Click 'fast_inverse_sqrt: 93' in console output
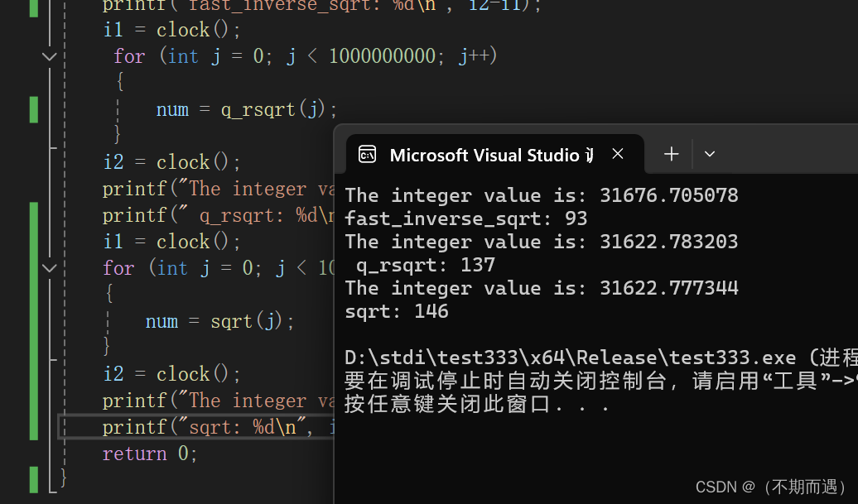858x504 pixels. coord(465,218)
